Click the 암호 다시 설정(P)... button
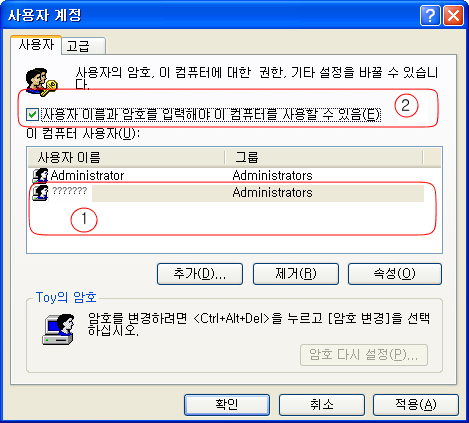Viewport: 469px width, 423px height. pyautogui.click(x=364, y=355)
